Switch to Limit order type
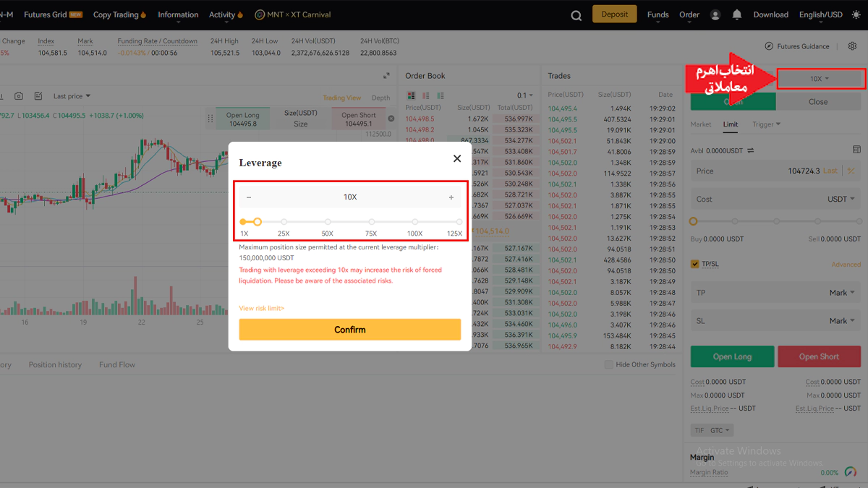This screenshot has width=868, height=488. pos(731,124)
